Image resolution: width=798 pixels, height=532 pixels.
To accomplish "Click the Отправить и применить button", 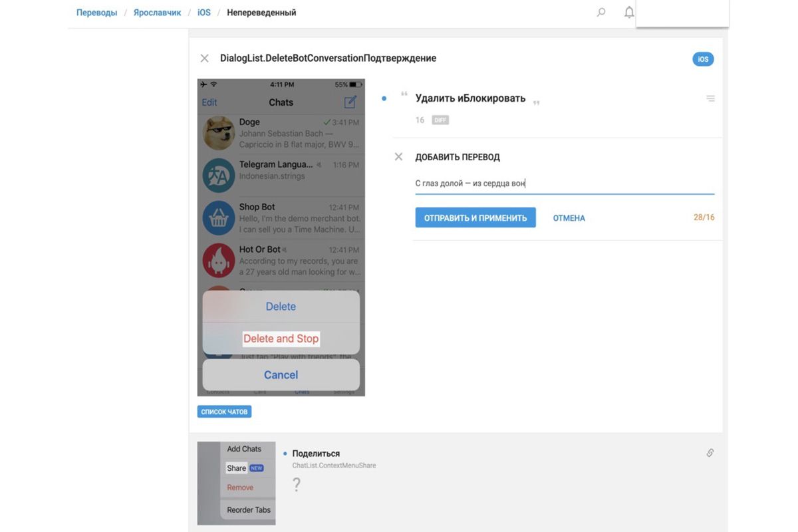I will 475,217.
